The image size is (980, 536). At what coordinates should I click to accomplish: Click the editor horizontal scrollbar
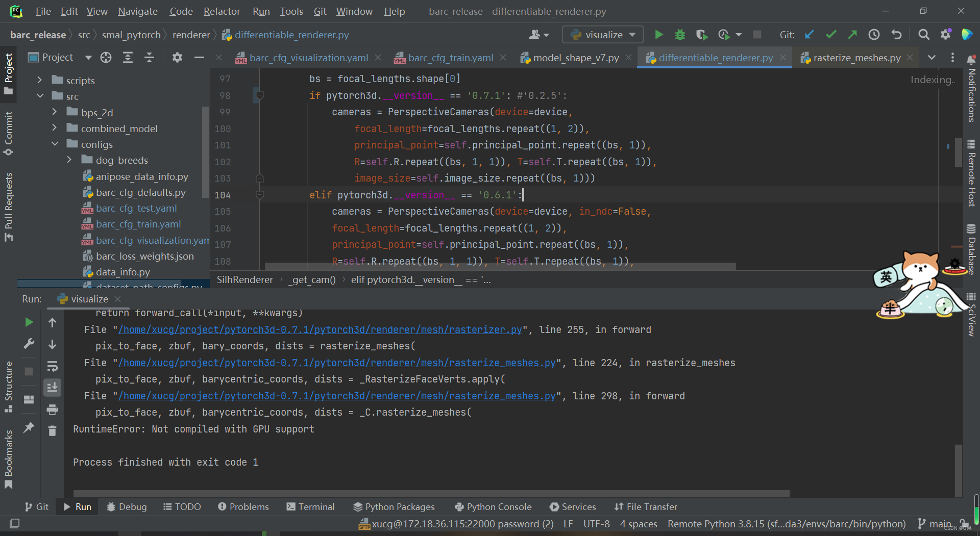pyautogui.click(x=500, y=266)
